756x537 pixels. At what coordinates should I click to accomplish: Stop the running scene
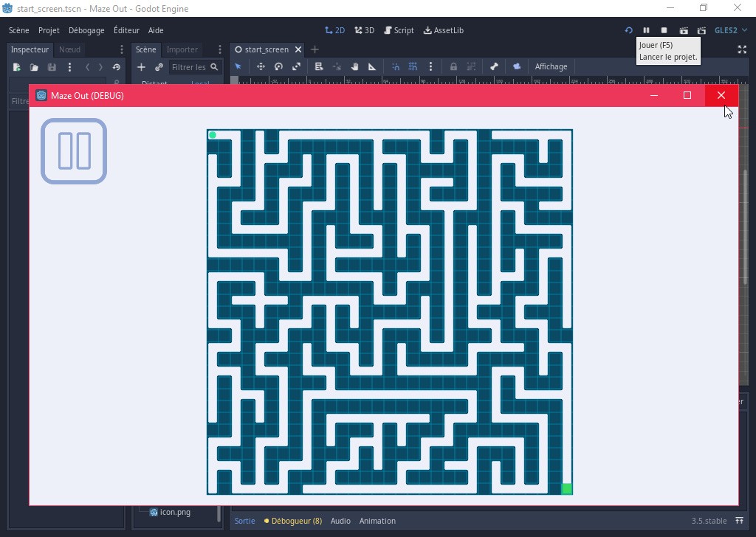coord(664,30)
